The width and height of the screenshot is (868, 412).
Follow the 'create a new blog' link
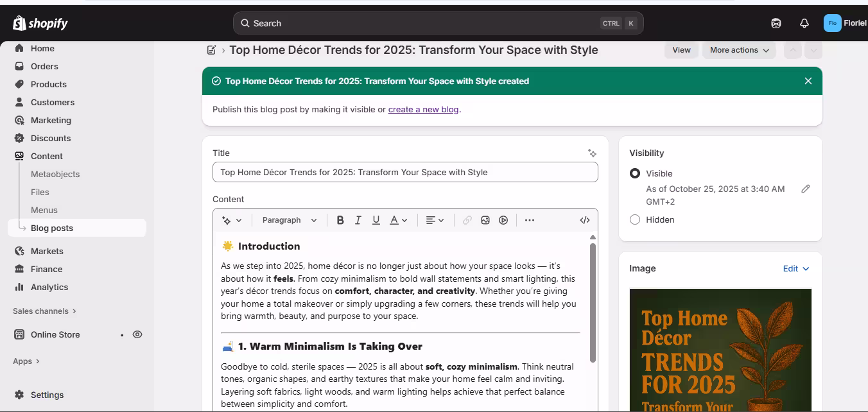click(x=423, y=109)
